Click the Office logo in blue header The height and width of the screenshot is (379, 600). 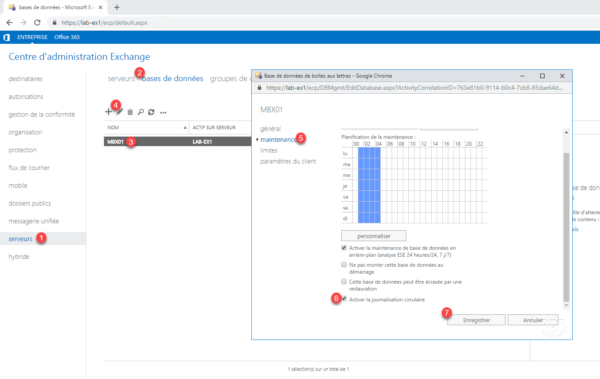[7, 37]
